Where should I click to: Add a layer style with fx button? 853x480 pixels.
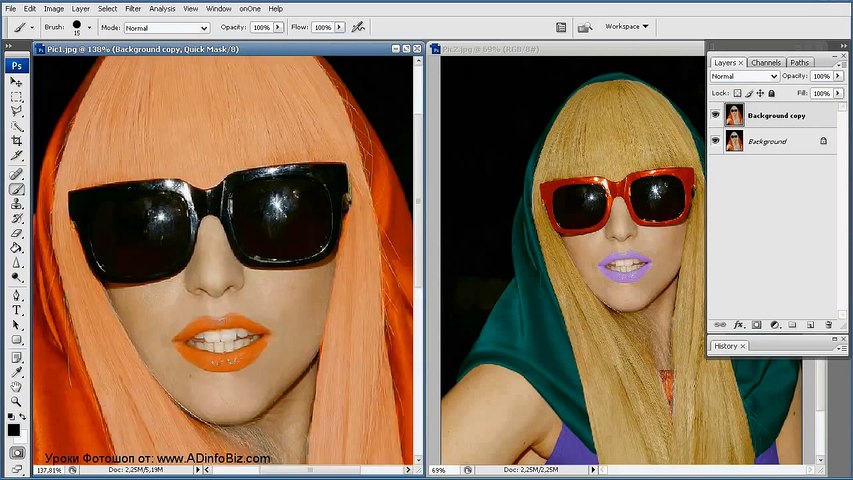(738, 325)
